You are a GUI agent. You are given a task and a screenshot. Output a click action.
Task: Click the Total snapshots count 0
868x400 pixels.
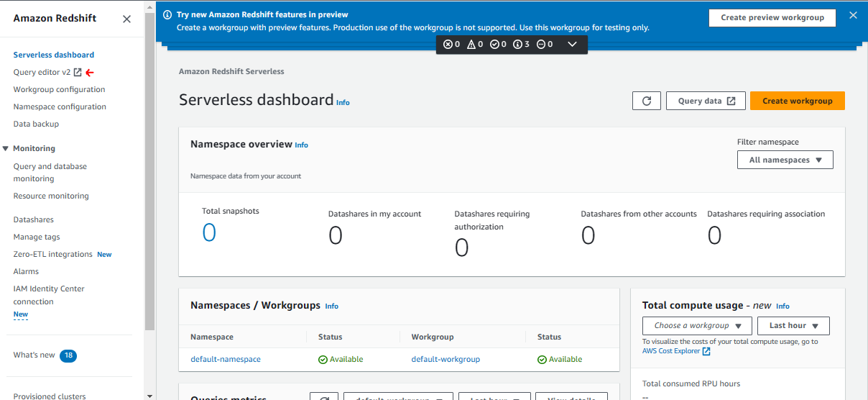point(209,233)
